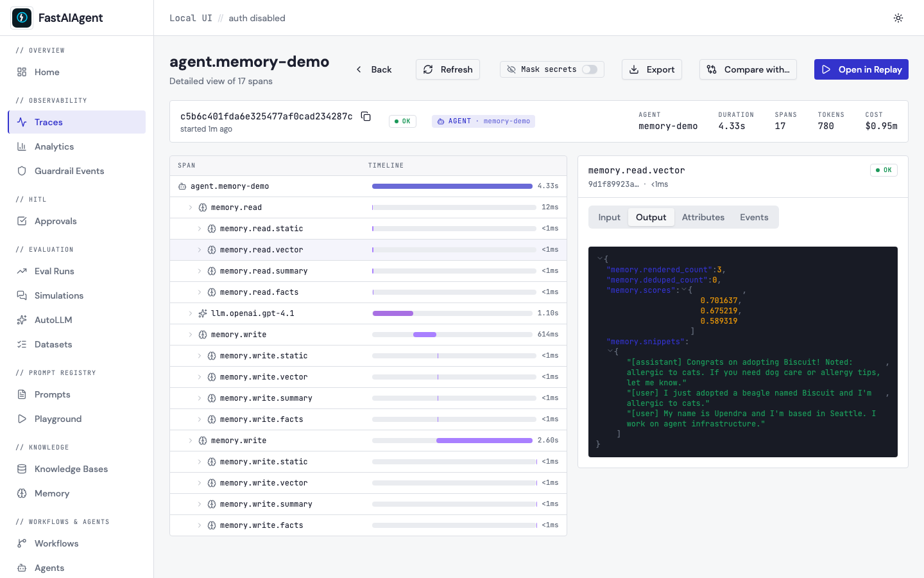Click the FastAIAgent logo icon
924x578 pixels.
(x=22, y=18)
